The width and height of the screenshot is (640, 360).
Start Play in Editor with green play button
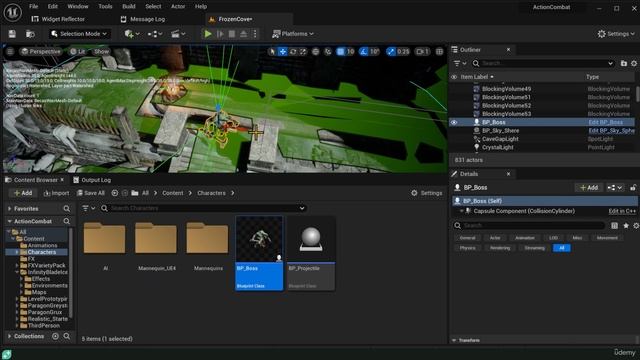[x=208, y=34]
